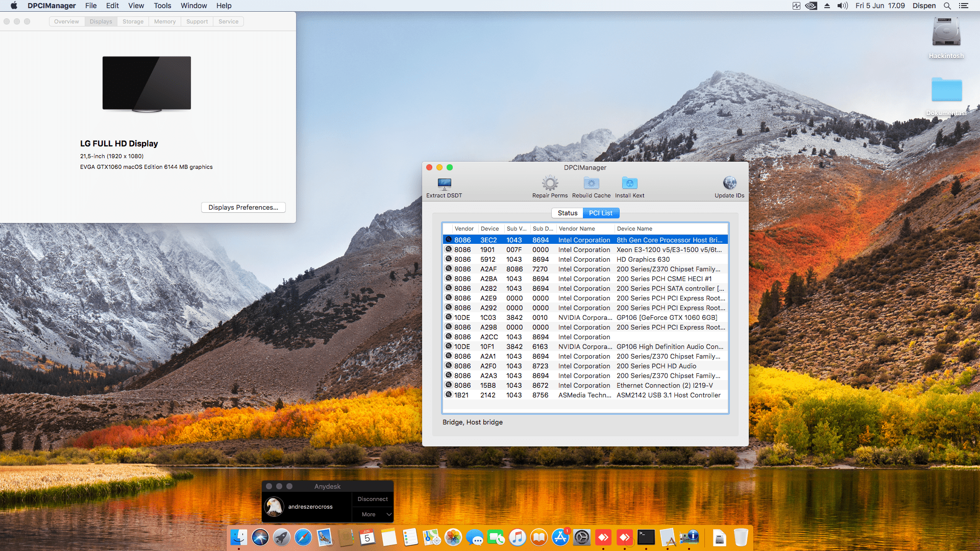This screenshot has width=980, height=551.
Task: Click the Extract DSDT toolbar icon
Action: pos(444,184)
